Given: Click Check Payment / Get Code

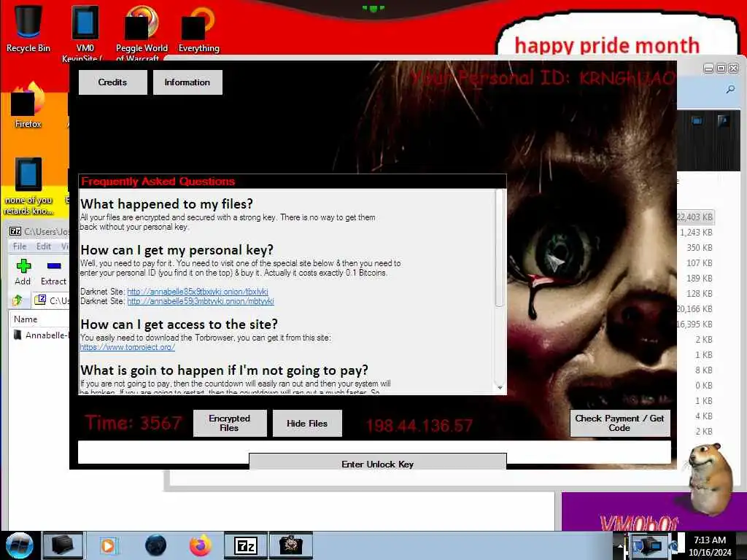Looking at the screenshot, I should click(x=619, y=423).
